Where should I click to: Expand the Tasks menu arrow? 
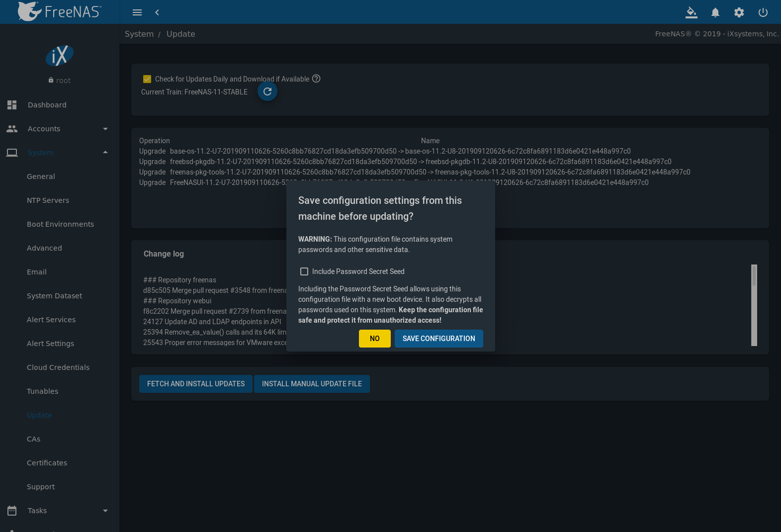click(x=105, y=511)
